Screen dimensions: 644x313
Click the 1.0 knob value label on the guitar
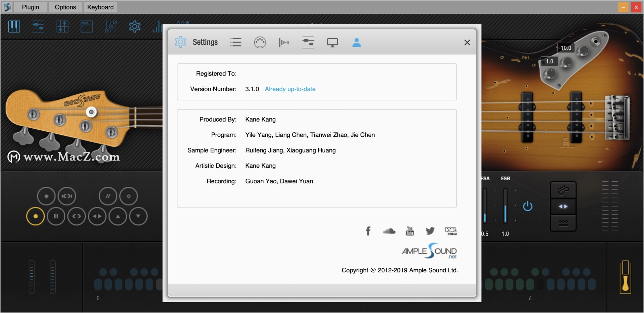(549, 61)
